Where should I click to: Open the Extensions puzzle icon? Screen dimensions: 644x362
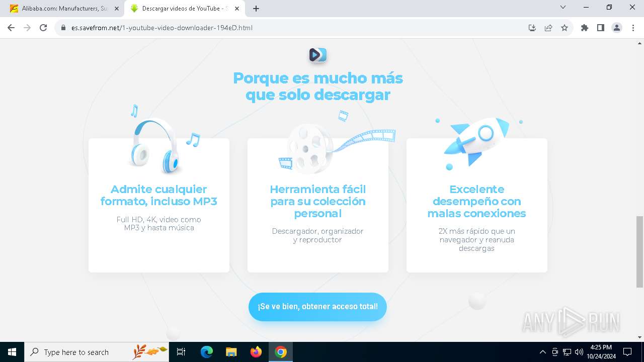click(585, 28)
